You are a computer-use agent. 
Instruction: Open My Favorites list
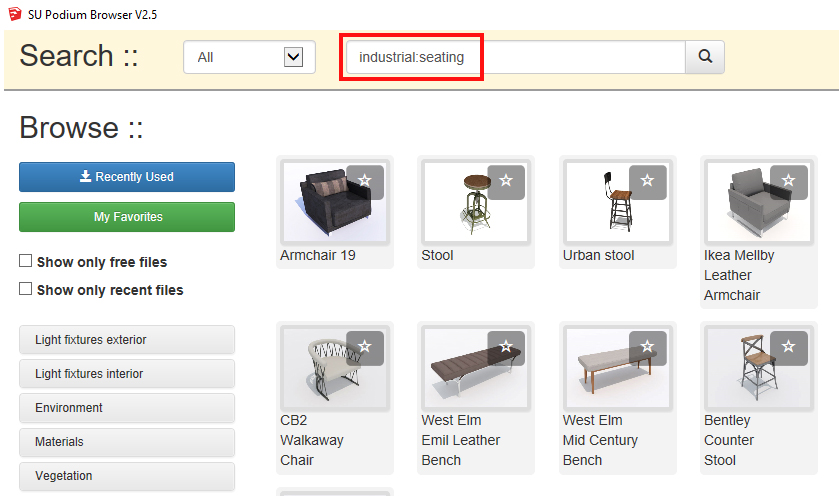click(127, 217)
